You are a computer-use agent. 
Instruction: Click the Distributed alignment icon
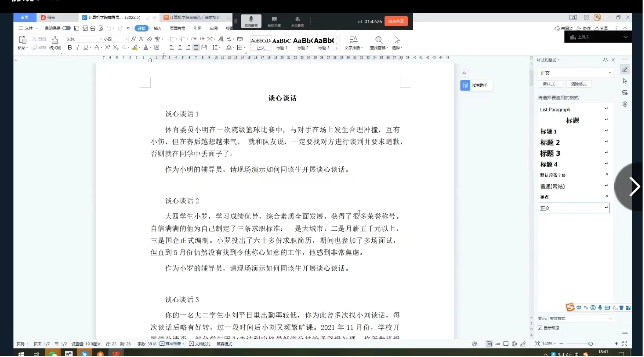(x=204, y=47)
